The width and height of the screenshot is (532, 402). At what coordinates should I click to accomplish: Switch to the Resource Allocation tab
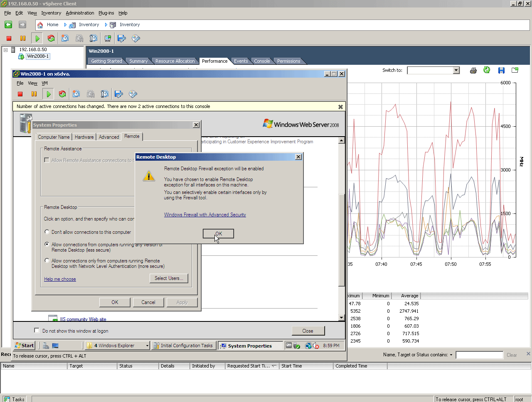click(x=175, y=61)
